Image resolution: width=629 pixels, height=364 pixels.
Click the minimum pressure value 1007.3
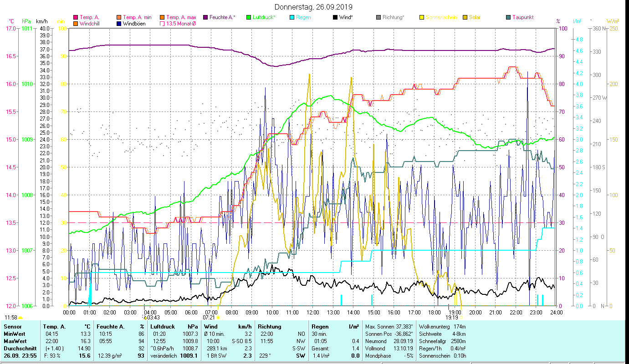point(189,334)
